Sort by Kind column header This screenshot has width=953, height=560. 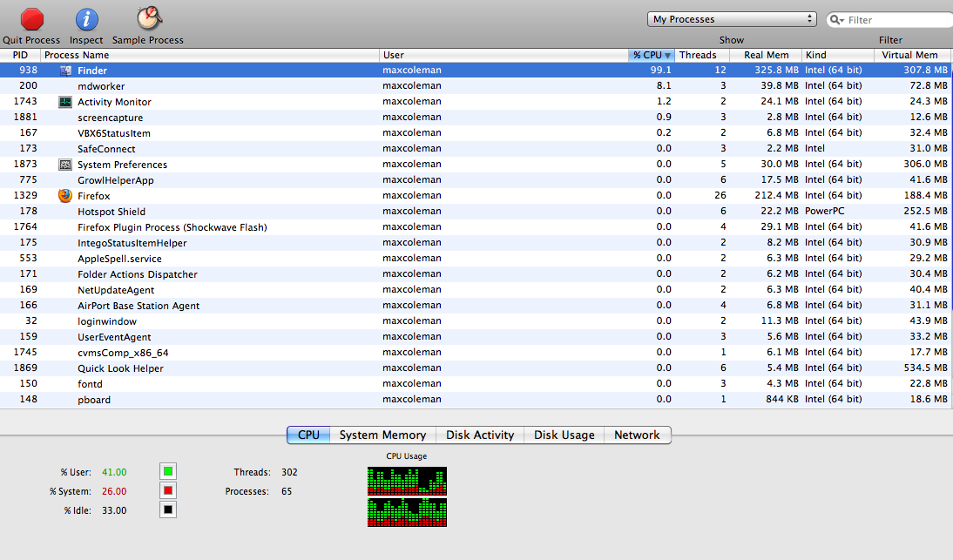coord(838,55)
